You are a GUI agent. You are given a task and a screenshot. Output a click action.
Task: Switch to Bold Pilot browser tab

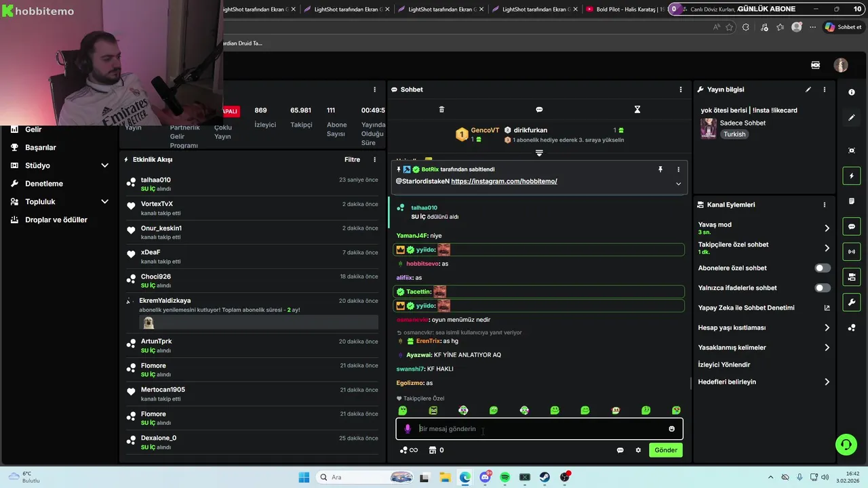click(625, 9)
